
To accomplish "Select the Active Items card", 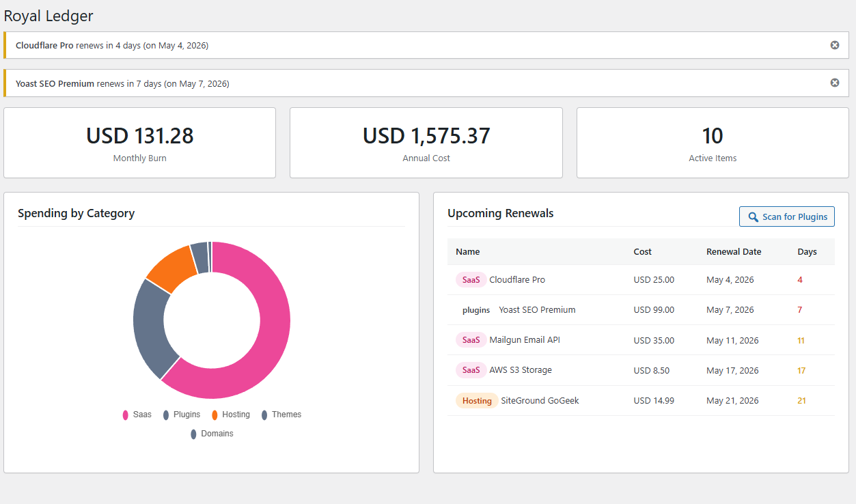I will tap(713, 143).
